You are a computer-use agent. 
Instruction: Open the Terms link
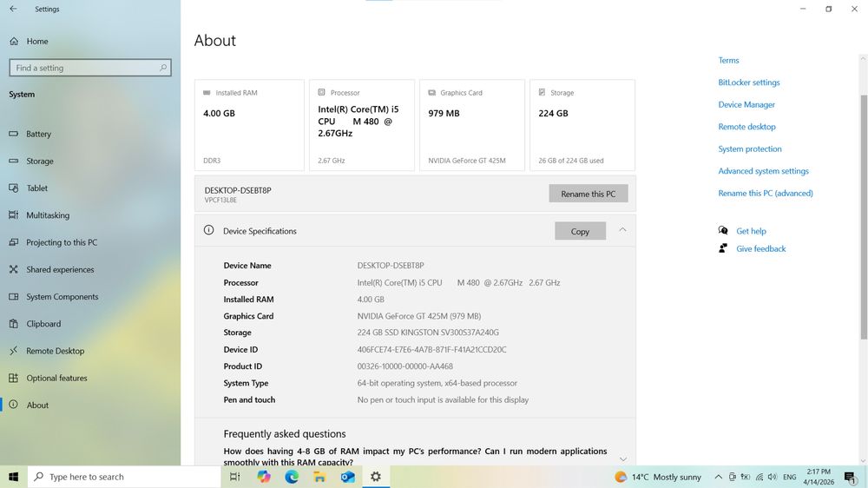tap(728, 61)
